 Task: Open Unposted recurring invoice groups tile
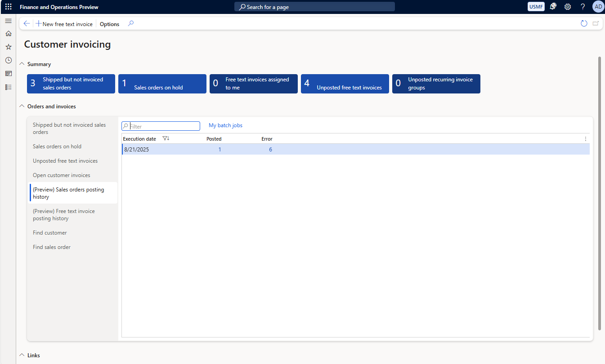point(436,84)
